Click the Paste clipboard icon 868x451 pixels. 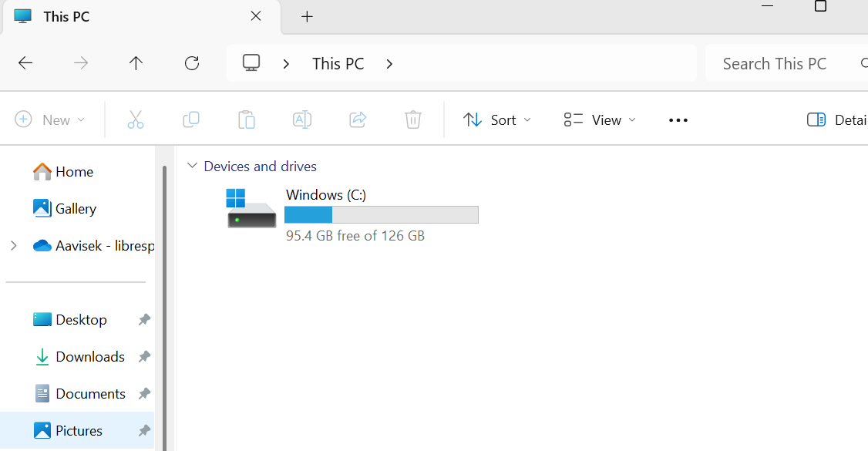click(247, 119)
